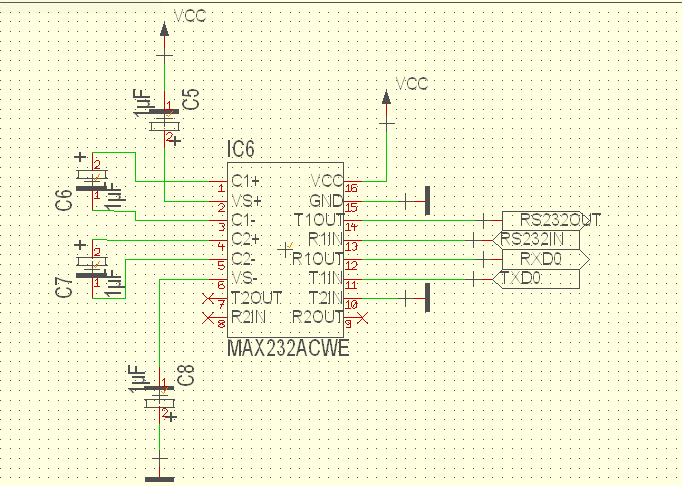Click pin number 6 on IC6
This screenshot has height=486, width=682.
(221, 285)
